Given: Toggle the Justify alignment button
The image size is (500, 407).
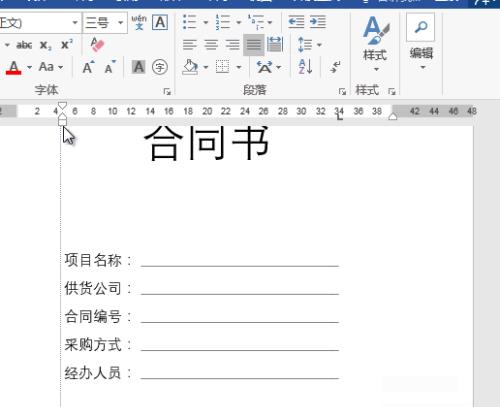Looking at the screenshot, I should click(254, 45).
